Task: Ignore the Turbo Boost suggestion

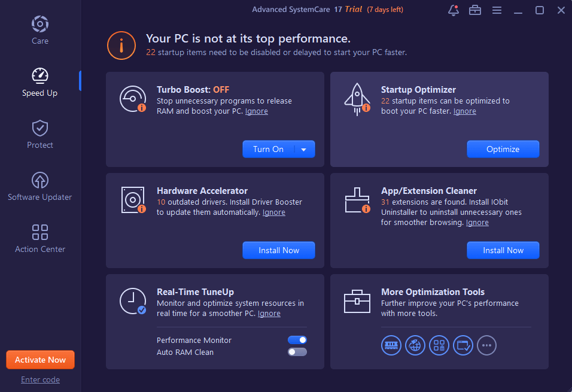Action: (257, 111)
